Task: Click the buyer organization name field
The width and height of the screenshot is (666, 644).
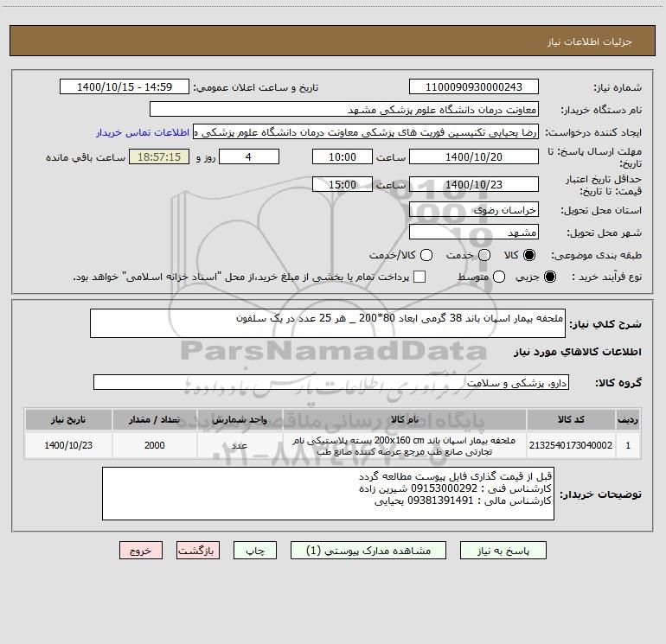Action: (x=344, y=110)
